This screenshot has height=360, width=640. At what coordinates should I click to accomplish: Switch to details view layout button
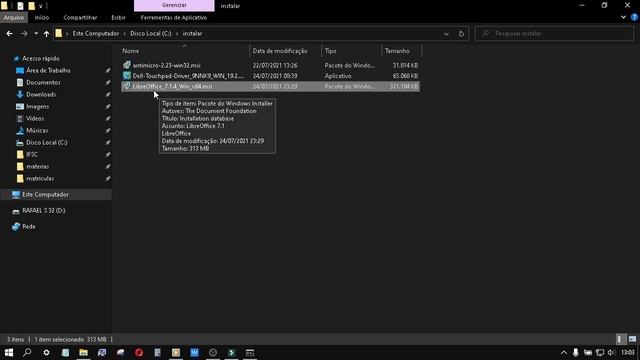(620, 339)
